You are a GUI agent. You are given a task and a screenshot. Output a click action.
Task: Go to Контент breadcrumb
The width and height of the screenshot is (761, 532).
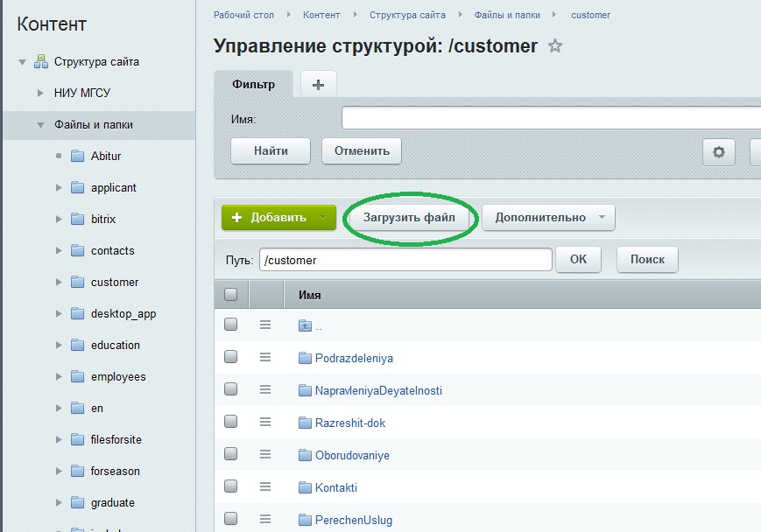pyautogui.click(x=321, y=15)
